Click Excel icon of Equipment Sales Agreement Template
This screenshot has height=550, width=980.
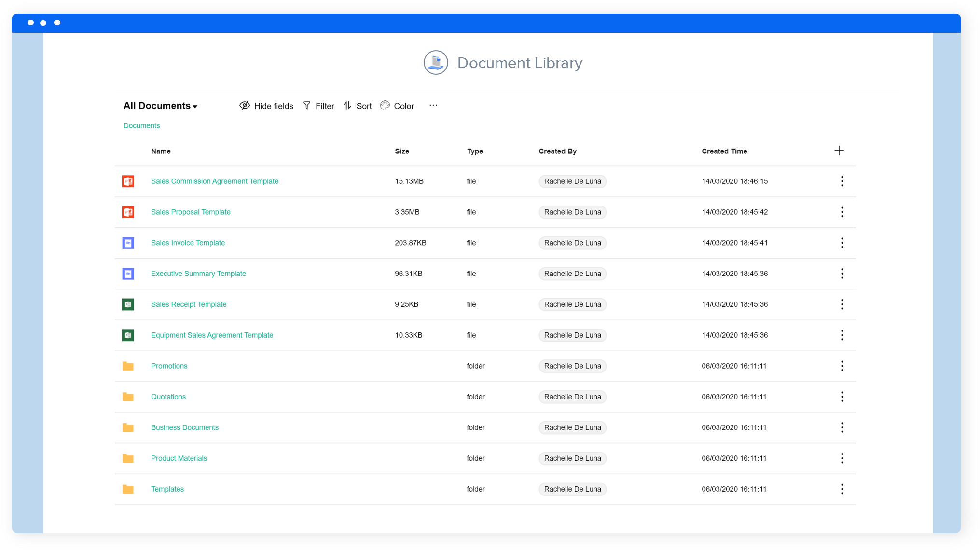tap(128, 335)
